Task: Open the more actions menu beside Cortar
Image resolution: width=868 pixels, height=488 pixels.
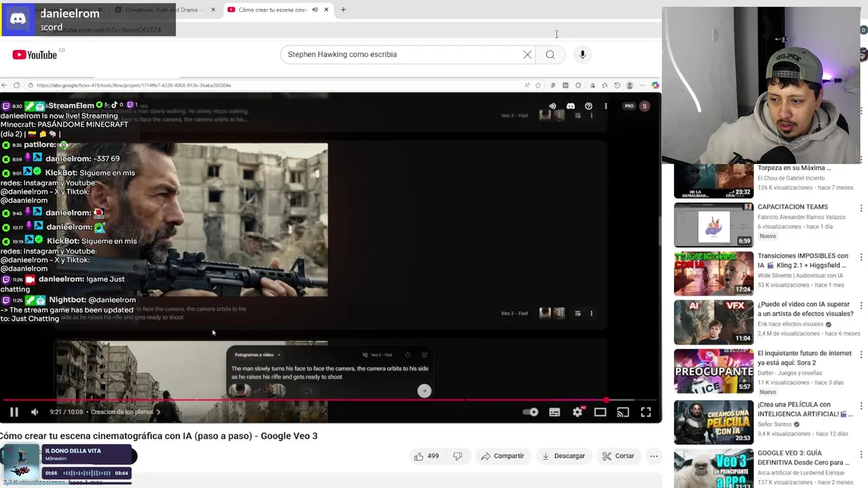Action: coord(654,456)
